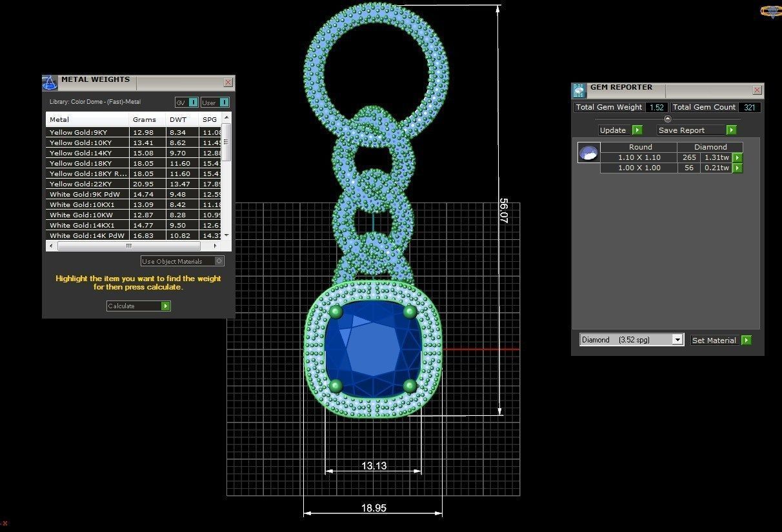The image size is (782, 532).
Task: Click the Total Gem Count value 321
Action: 750,107
